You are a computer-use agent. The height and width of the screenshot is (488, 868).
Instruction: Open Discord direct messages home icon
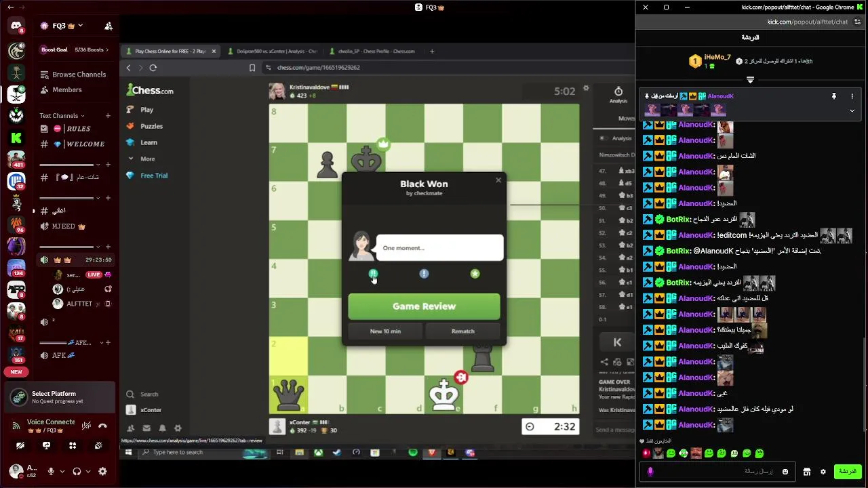pyautogui.click(x=16, y=26)
